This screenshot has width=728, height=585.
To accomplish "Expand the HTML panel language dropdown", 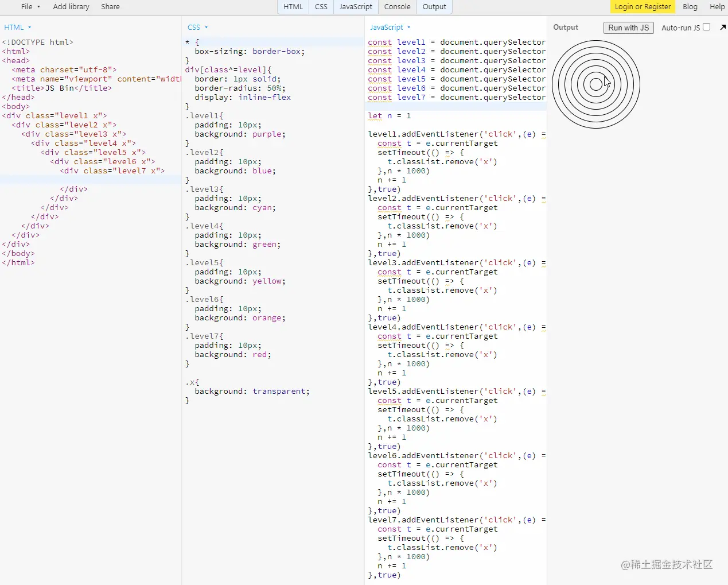I will pos(18,28).
